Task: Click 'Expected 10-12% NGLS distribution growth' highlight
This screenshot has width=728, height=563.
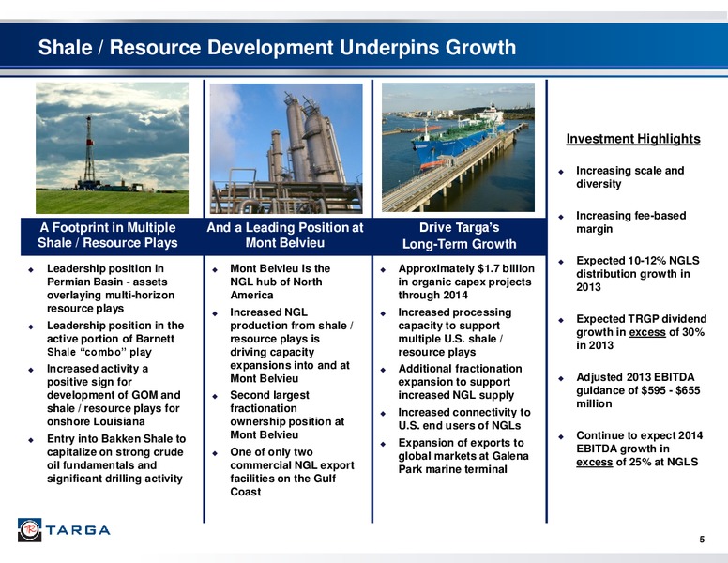Action: [x=637, y=274]
